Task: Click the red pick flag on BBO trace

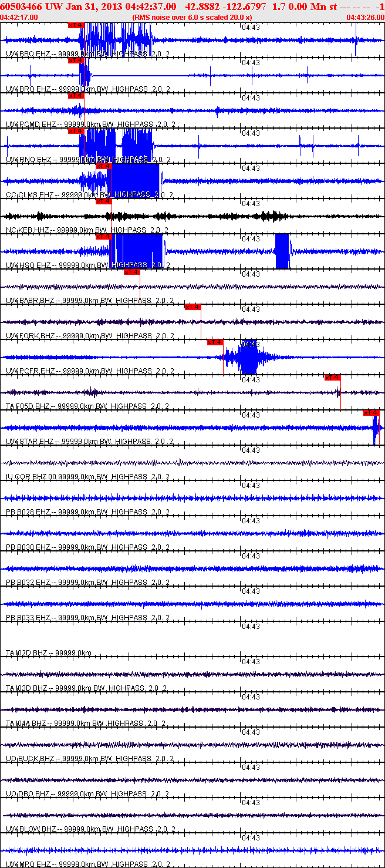Action: click(x=76, y=25)
